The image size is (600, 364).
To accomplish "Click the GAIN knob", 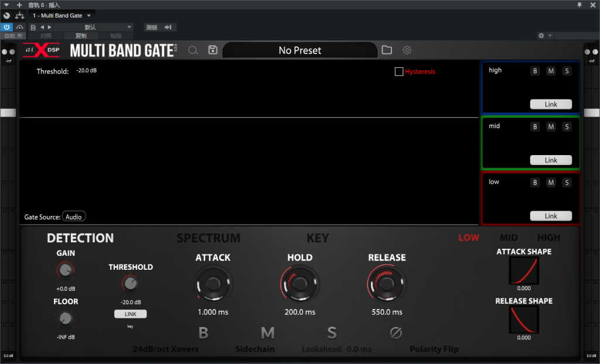I will [66, 270].
